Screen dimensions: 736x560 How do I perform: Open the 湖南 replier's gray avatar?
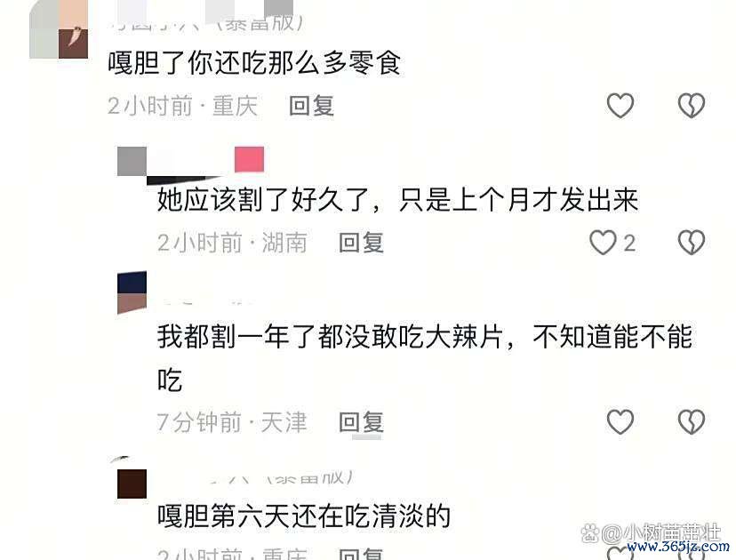click(132, 161)
